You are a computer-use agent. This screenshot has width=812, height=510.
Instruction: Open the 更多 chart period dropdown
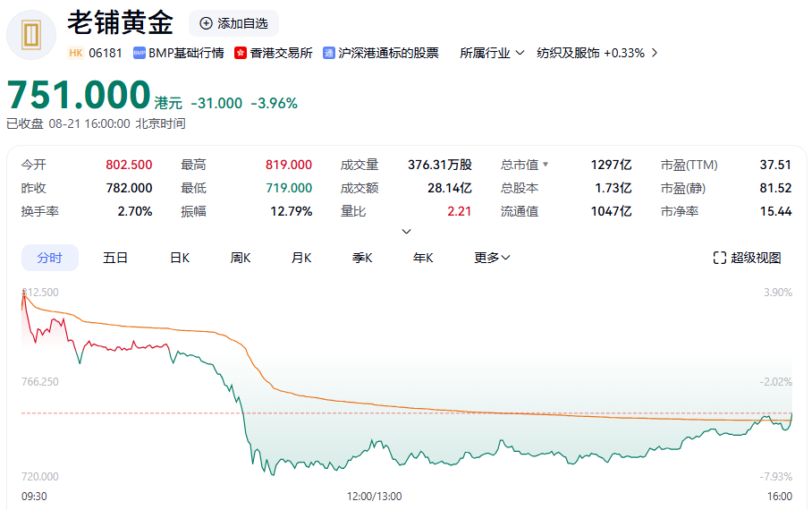[492, 258]
